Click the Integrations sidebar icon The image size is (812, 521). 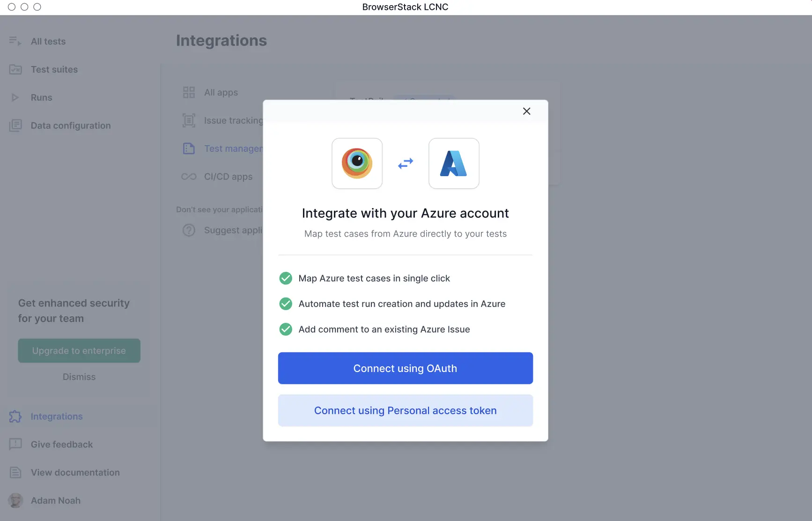coord(15,417)
